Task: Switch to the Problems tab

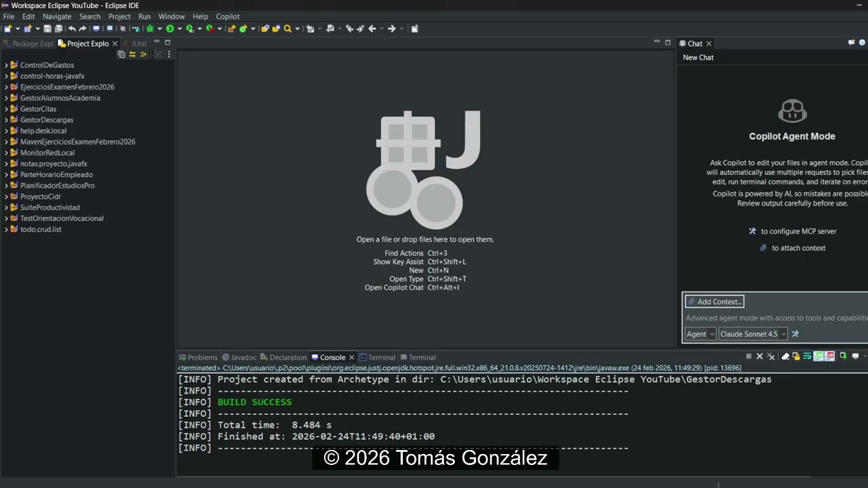Action: (x=198, y=357)
